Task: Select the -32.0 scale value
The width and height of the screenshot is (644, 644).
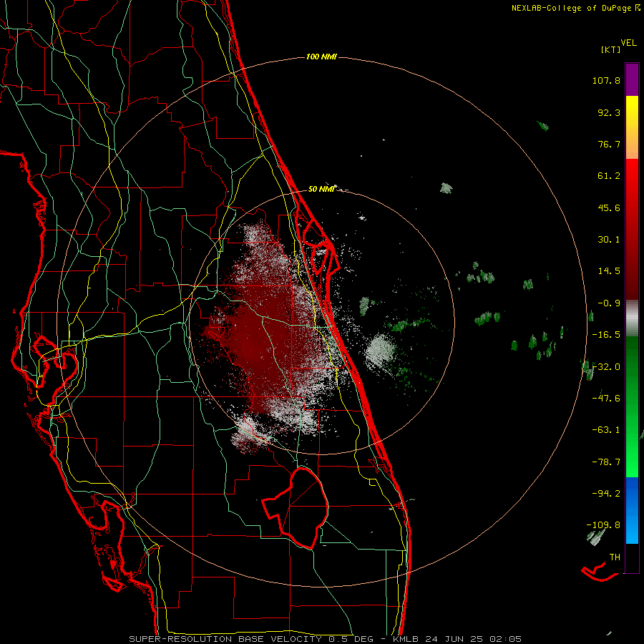Action: pyautogui.click(x=606, y=367)
